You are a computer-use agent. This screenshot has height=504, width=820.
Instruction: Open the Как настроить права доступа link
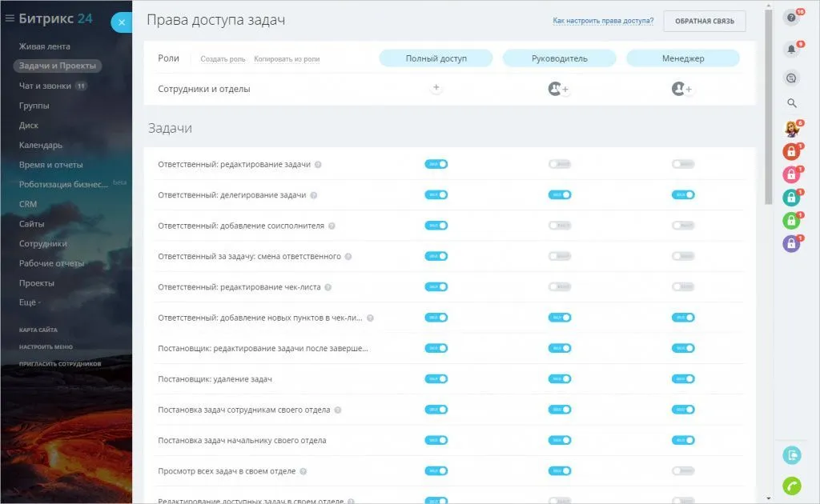coord(602,21)
